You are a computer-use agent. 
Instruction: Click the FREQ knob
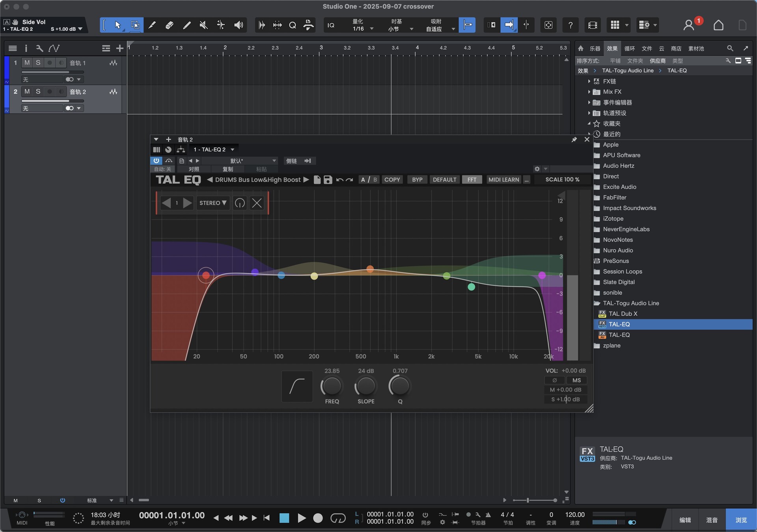332,386
